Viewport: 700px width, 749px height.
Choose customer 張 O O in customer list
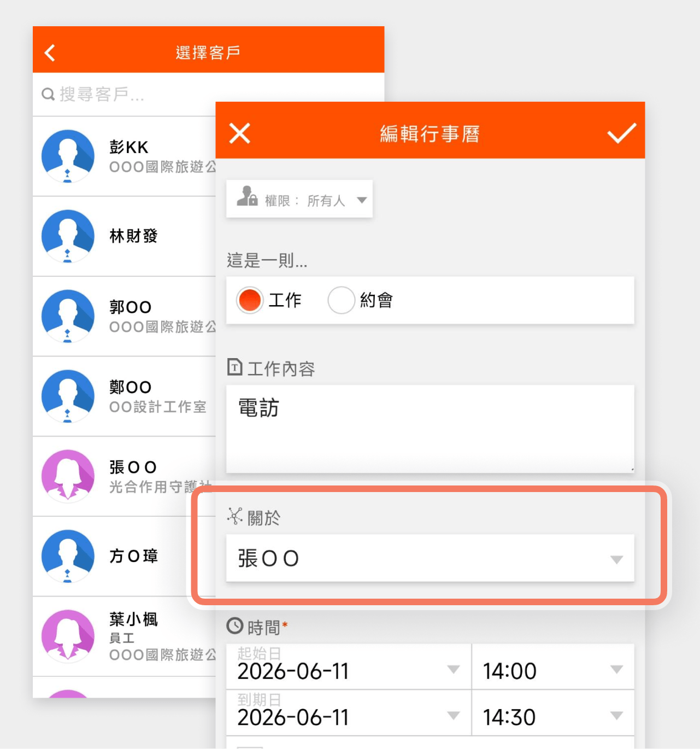[133, 467]
